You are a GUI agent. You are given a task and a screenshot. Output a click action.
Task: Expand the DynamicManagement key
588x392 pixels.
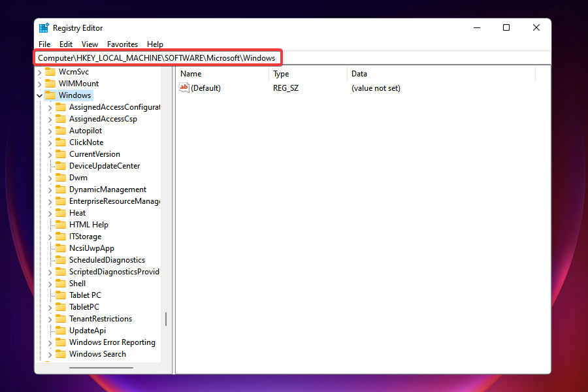[x=50, y=190]
